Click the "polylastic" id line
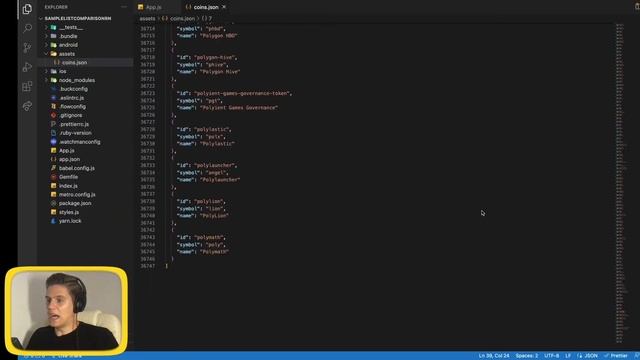 pos(204,129)
